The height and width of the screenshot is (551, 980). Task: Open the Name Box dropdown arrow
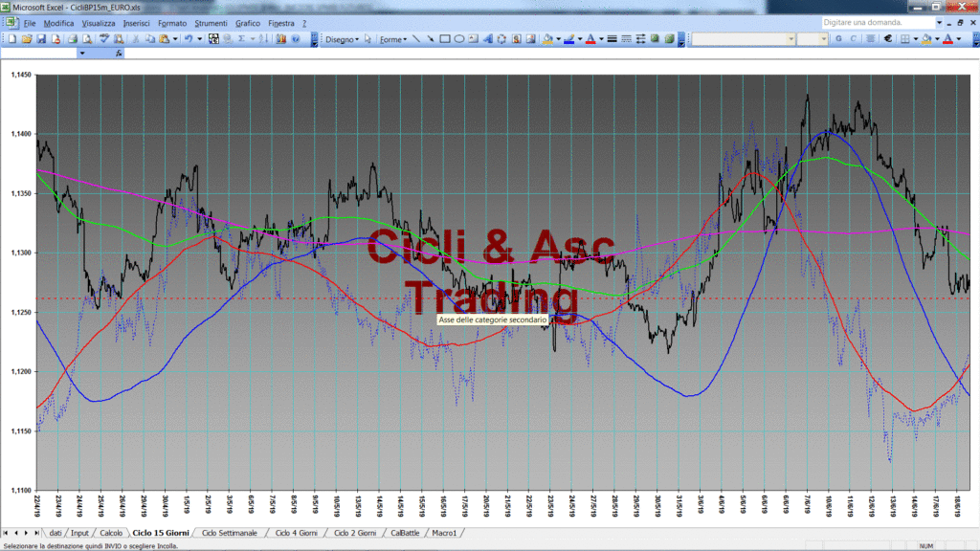pos(82,54)
